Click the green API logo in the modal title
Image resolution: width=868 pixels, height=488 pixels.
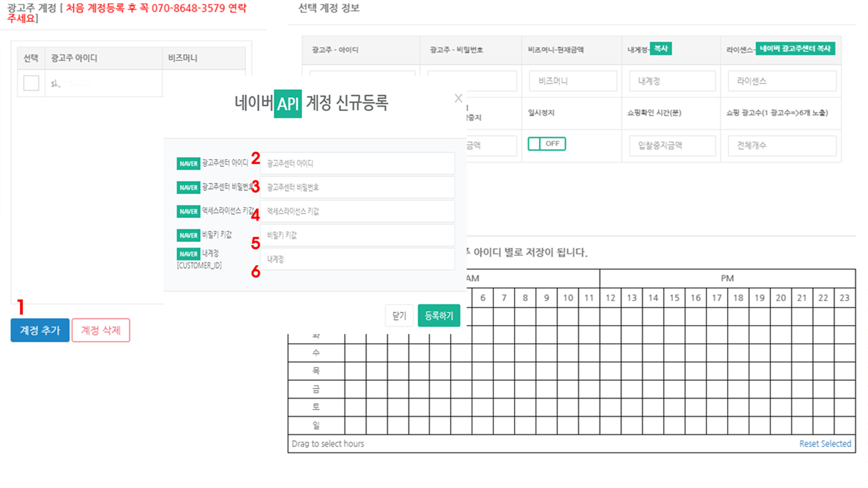[289, 103]
